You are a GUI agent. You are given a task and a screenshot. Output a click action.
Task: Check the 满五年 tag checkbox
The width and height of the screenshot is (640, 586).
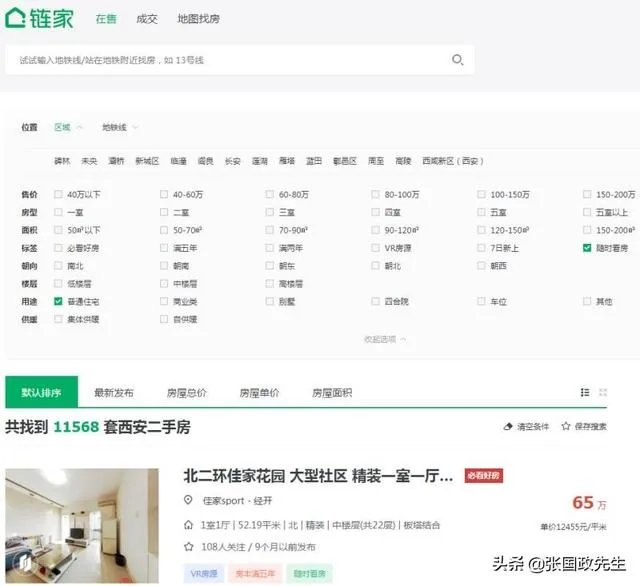[x=164, y=248]
